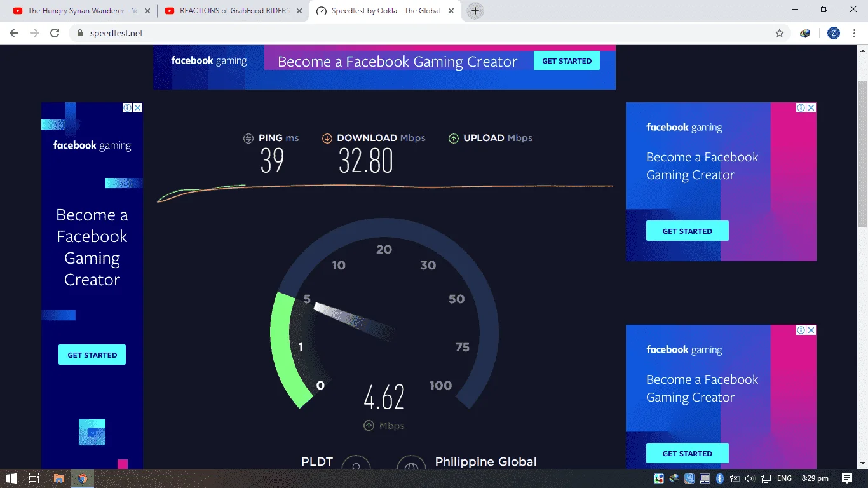Screen dimensions: 868x488
Task: Select the Speedtest by Ookla tab
Action: tap(385, 11)
